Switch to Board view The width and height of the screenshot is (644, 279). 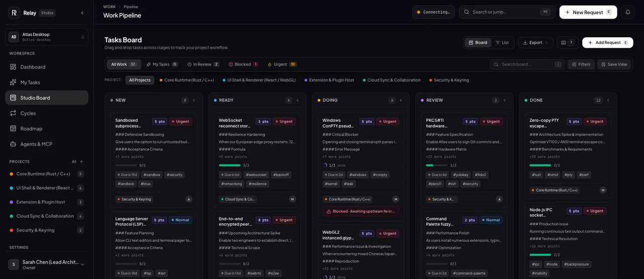477,43
